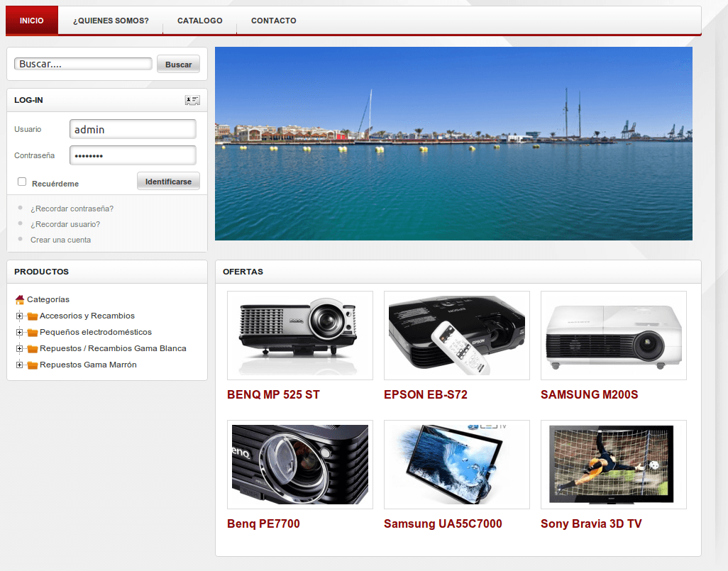Click the Accesorios y Recambios folder icon
728x571 pixels.
tap(33, 316)
